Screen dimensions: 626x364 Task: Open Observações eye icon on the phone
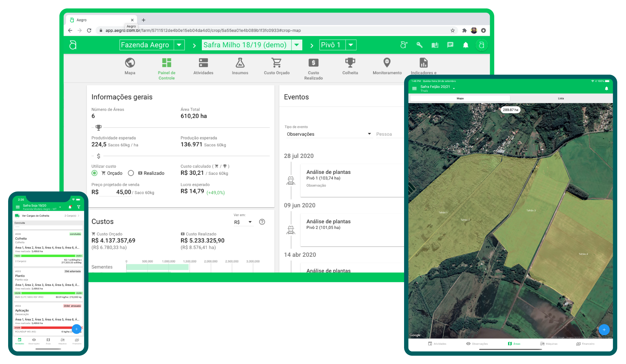point(34,340)
